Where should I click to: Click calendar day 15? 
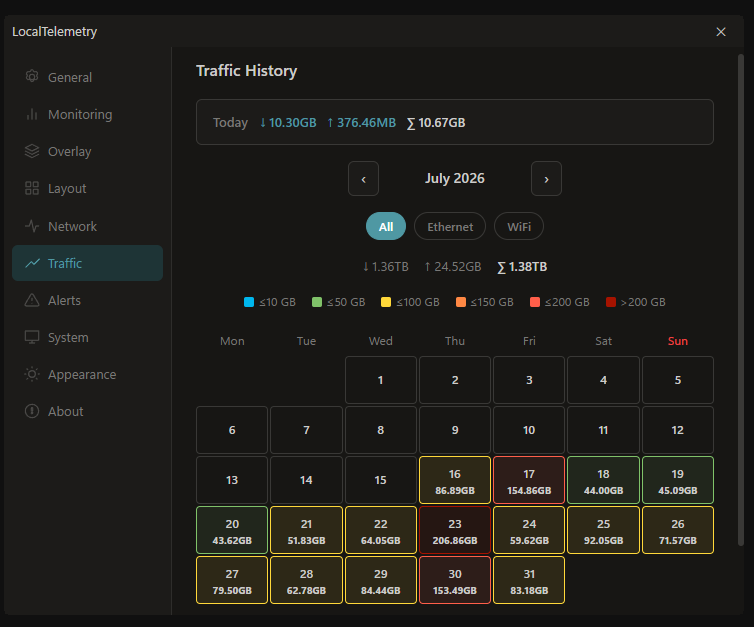point(380,480)
